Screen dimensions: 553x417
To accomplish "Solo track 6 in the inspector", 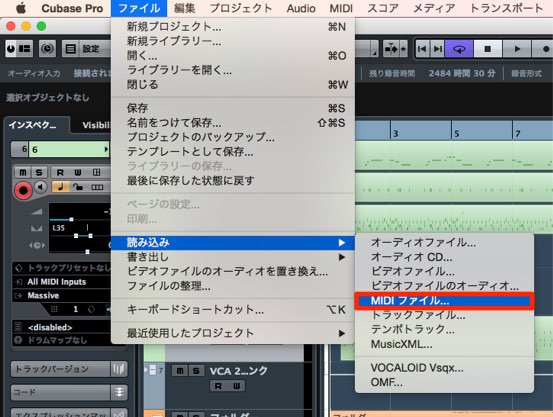I will [39, 173].
